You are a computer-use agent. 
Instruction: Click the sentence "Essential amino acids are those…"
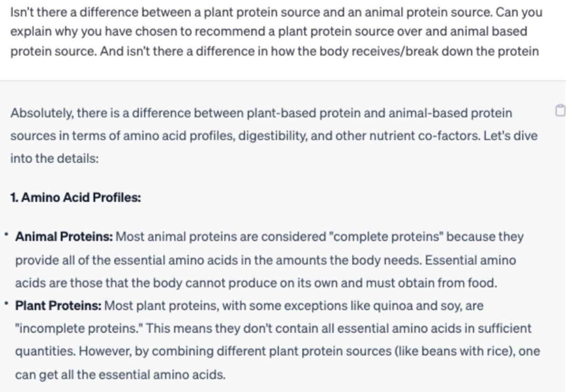[x=266, y=272]
